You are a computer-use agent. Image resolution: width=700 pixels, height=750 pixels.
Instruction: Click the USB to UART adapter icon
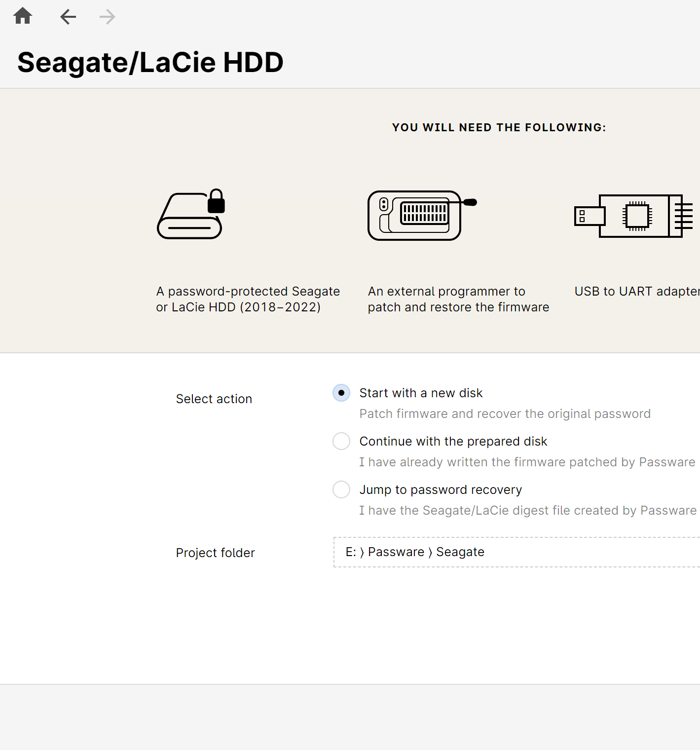pos(634,216)
